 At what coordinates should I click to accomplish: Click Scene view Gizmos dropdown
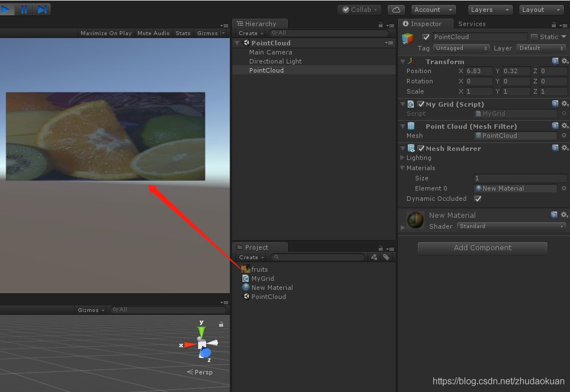91,310
